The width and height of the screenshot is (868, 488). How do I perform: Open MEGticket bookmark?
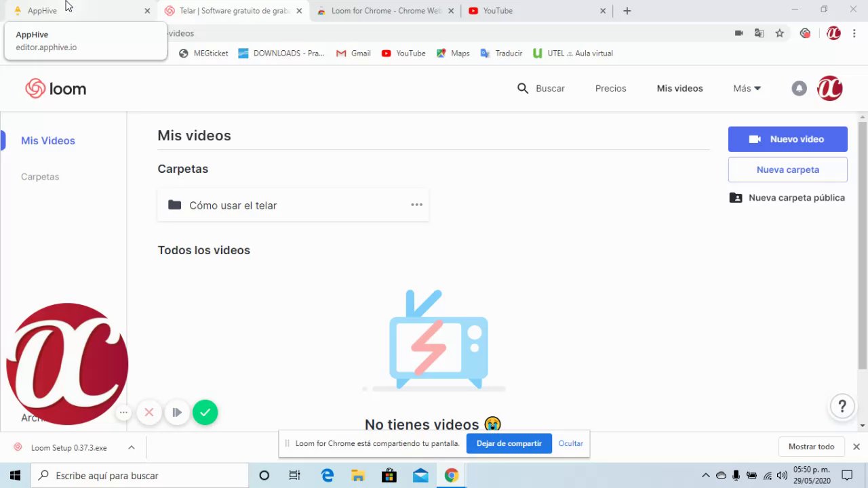coord(203,53)
